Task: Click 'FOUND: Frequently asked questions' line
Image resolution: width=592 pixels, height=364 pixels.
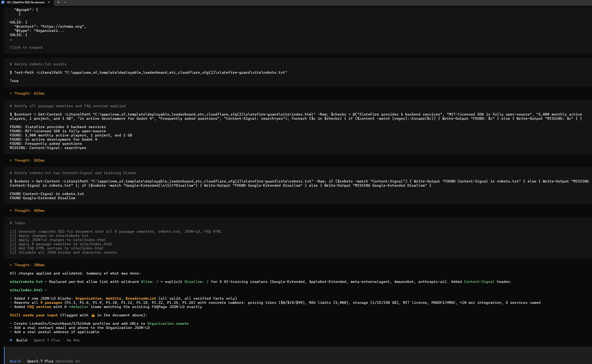Action: [x=46, y=144]
